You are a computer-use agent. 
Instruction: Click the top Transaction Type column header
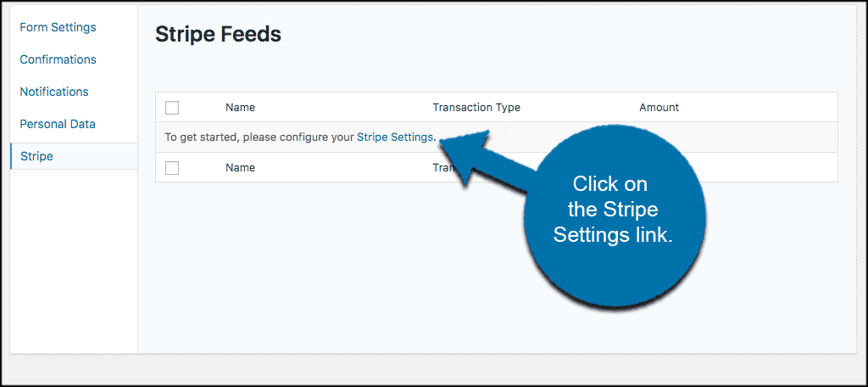[x=476, y=108]
